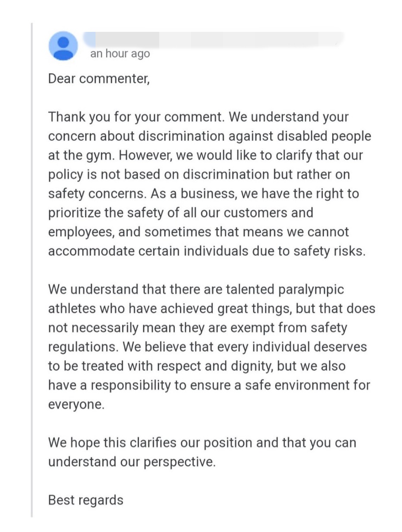The height and width of the screenshot is (532, 402).
Task: Click the "Dear commenter," greeting line
Action: click(x=99, y=80)
